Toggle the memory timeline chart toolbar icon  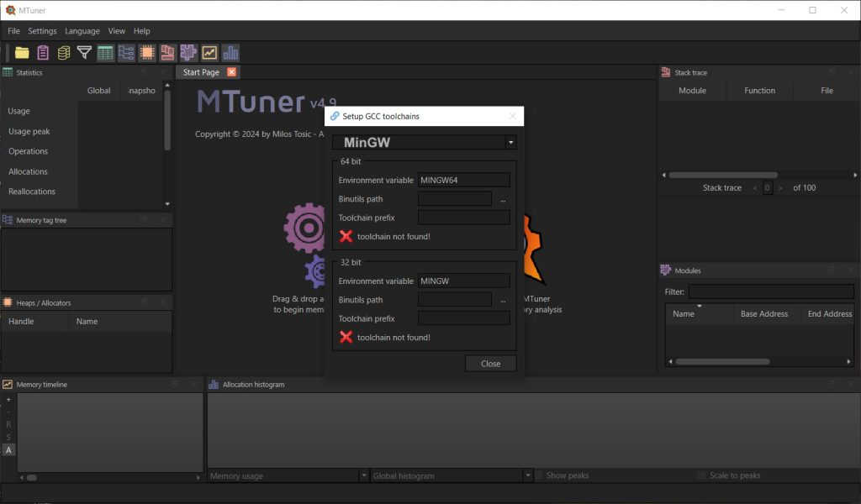pos(209,53)
